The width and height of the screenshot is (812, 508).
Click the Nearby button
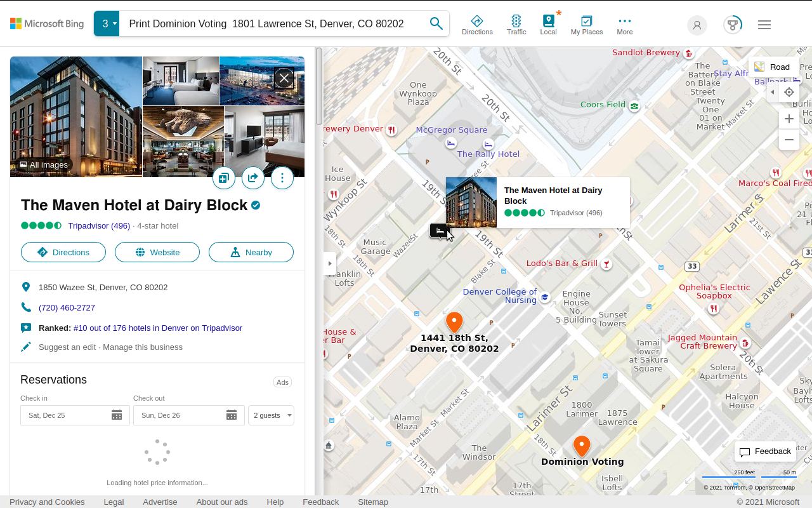(251, 252)
